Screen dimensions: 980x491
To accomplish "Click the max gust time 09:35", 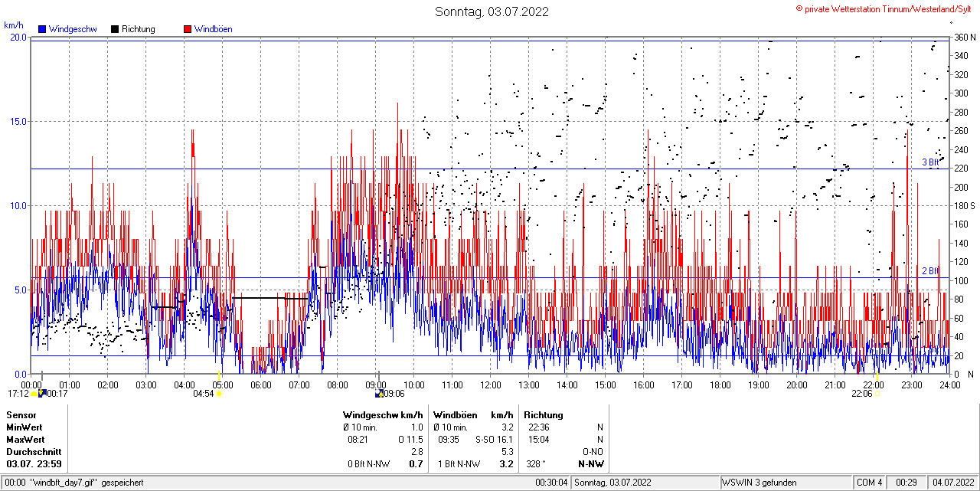I will pos(449,439).
